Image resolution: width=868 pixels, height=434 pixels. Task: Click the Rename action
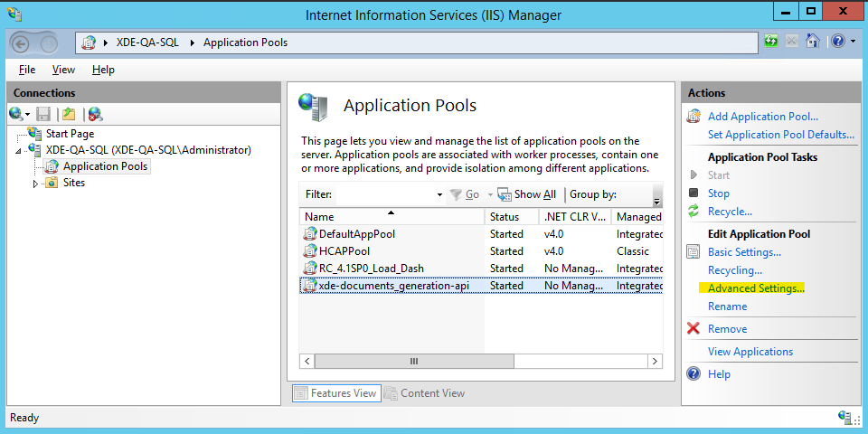727,307
